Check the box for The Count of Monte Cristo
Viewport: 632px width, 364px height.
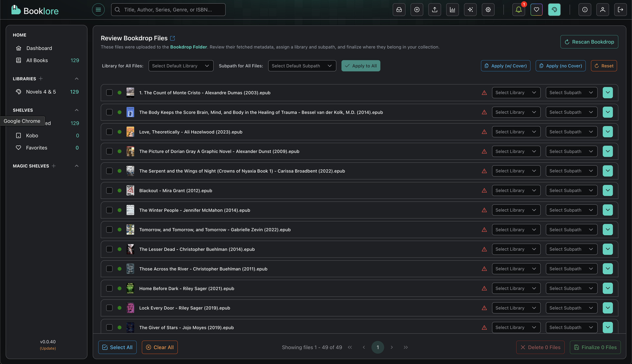coord(110,93)
